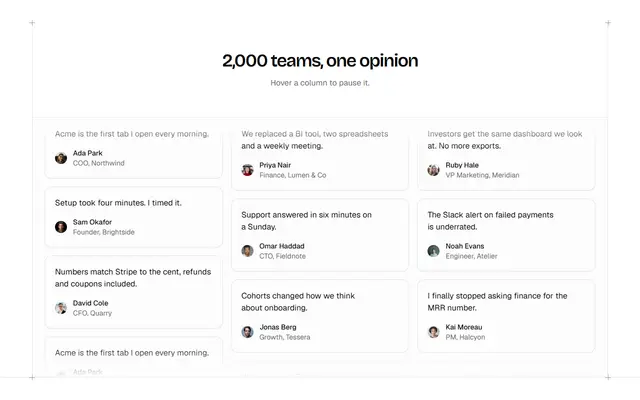
Task: Click the 'Founder, Brightside' role label
Action: point(104,232)
